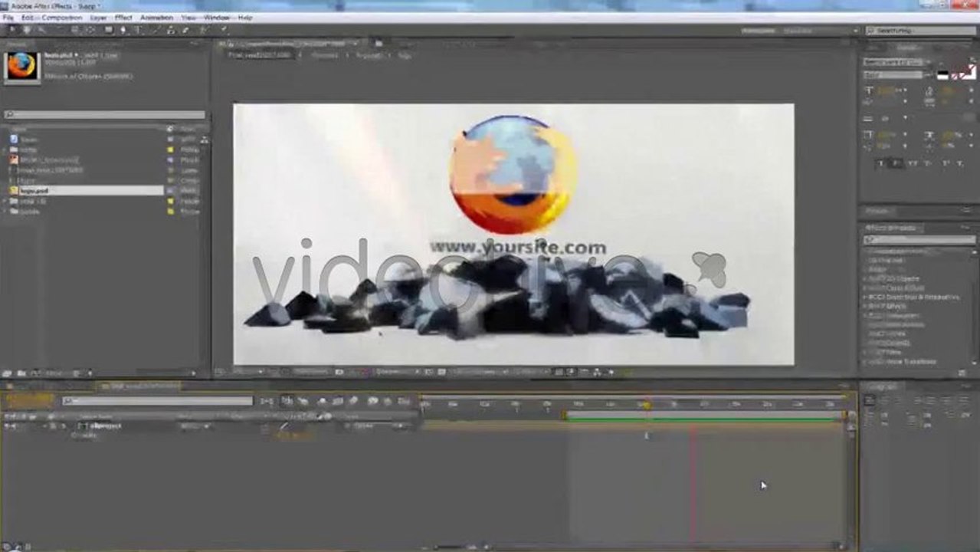The height and width of the screenshot is (552, 980).
Task: Click the Interpret Footage icon in Project panel
Action: [8, 373]
